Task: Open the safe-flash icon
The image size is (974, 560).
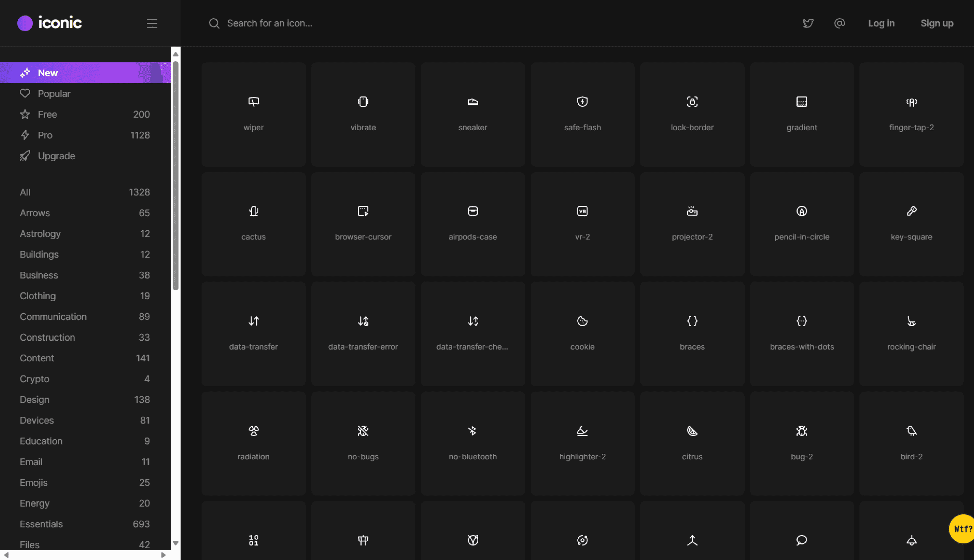Action: [x=582, y=114]
